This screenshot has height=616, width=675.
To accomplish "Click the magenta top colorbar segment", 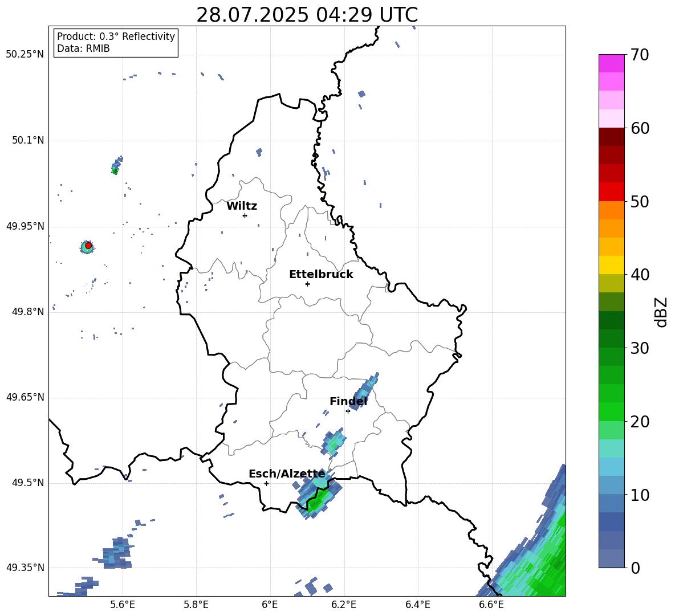I will [x=611, y=63].
